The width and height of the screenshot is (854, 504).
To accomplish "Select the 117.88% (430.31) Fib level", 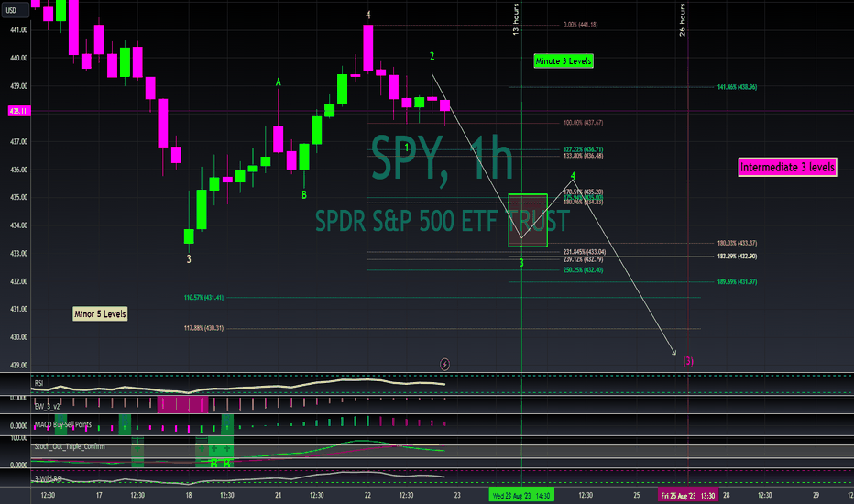I will tap(203, 328).
